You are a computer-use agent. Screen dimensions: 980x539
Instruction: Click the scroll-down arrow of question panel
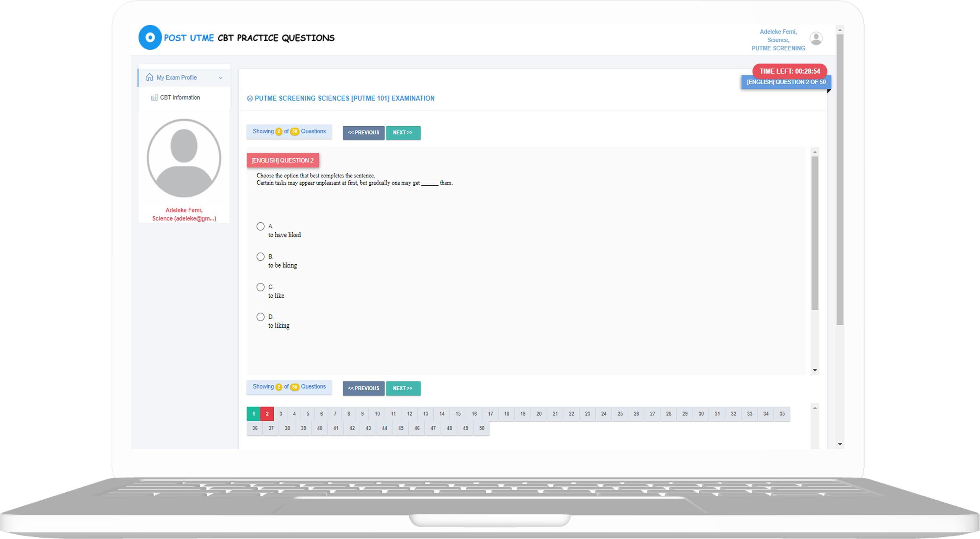click(x=815, y=370)
